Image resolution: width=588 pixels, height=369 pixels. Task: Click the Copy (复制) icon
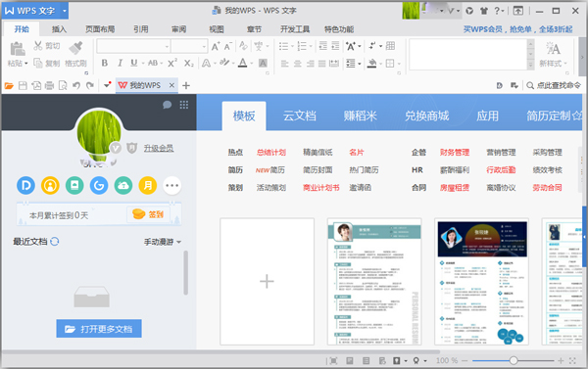click(38, 63)
